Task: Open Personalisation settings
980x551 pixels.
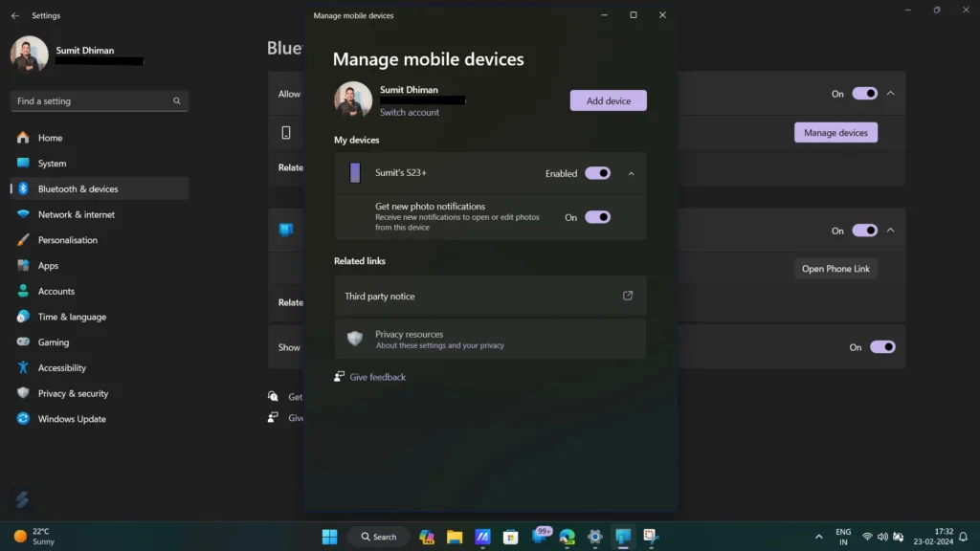Action: pos(100,240)
